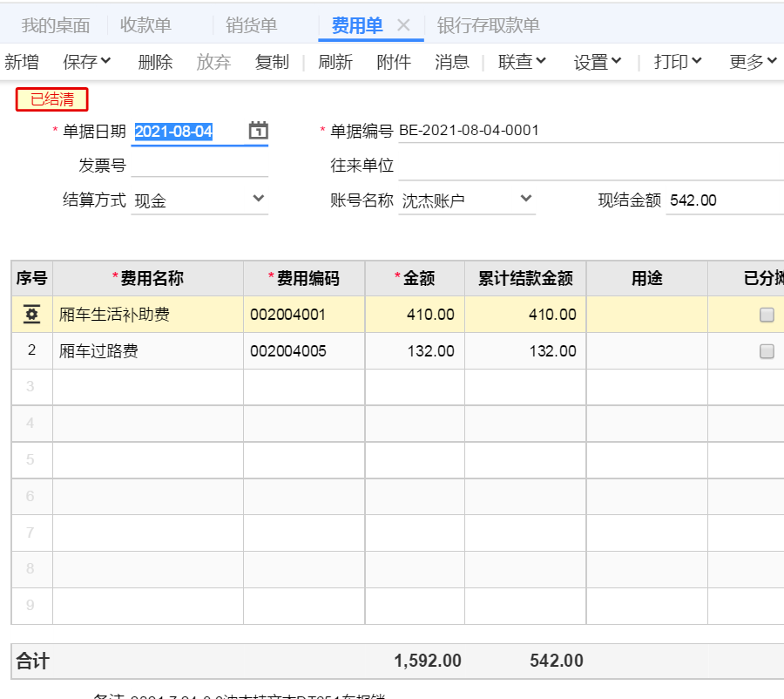Open 附件 from the toolbar
784x699 pixels.
pyautogui.click(x=394, y=62)
